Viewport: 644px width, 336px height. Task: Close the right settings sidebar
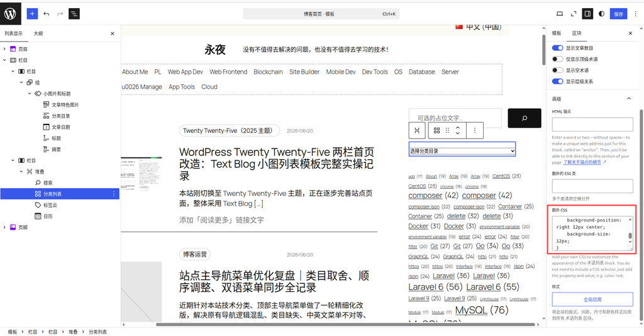(x=630, y=33)
